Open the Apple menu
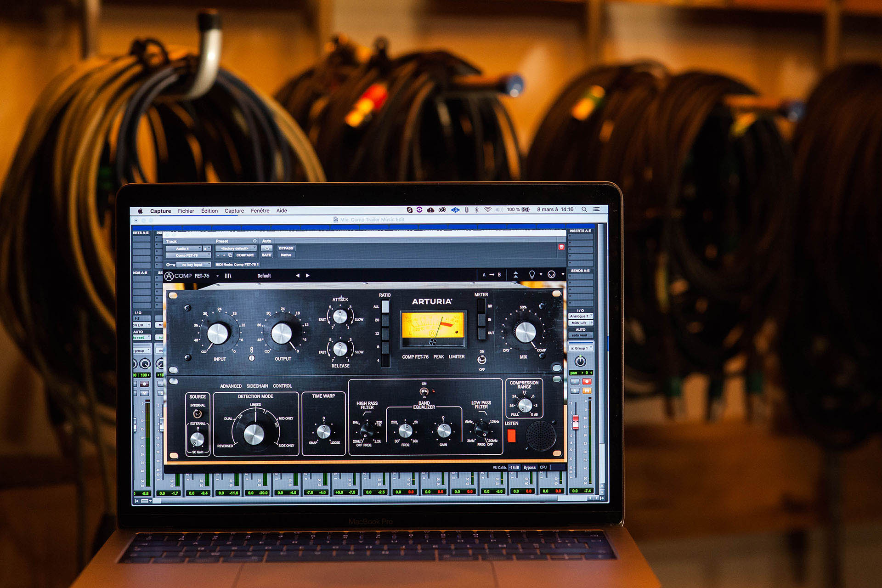 [x=140, y=211]
